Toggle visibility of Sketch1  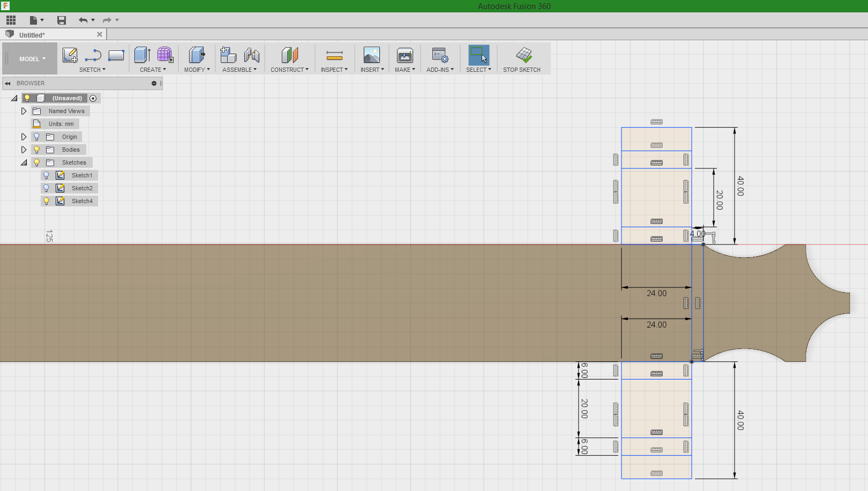coord(47,175)
